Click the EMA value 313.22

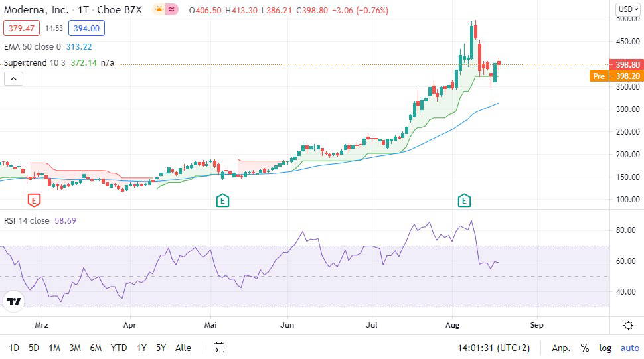tap(79, 46)
